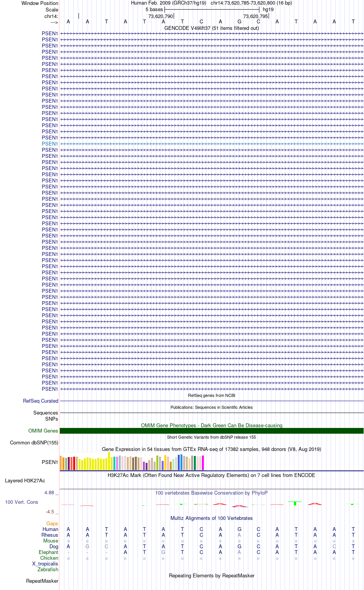Open the Multiz Alignments of 100 Vertebrates title

click(212, 518)
